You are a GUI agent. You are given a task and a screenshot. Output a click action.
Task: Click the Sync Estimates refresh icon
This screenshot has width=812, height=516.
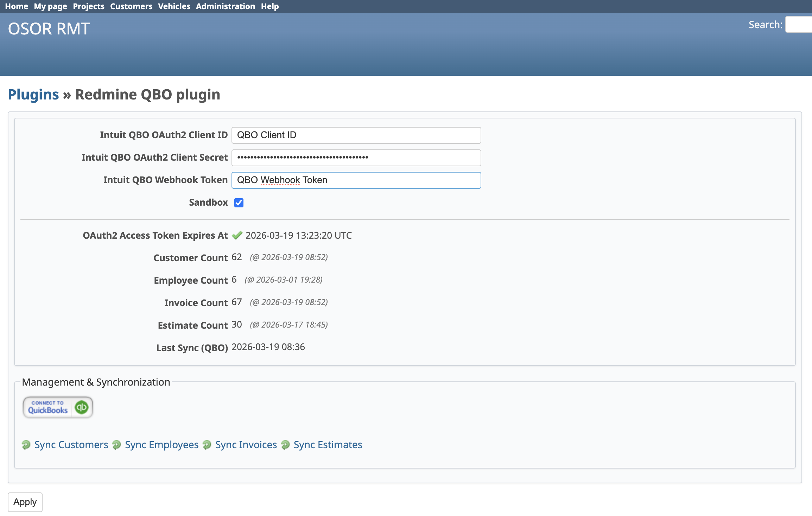coord(285,445)
